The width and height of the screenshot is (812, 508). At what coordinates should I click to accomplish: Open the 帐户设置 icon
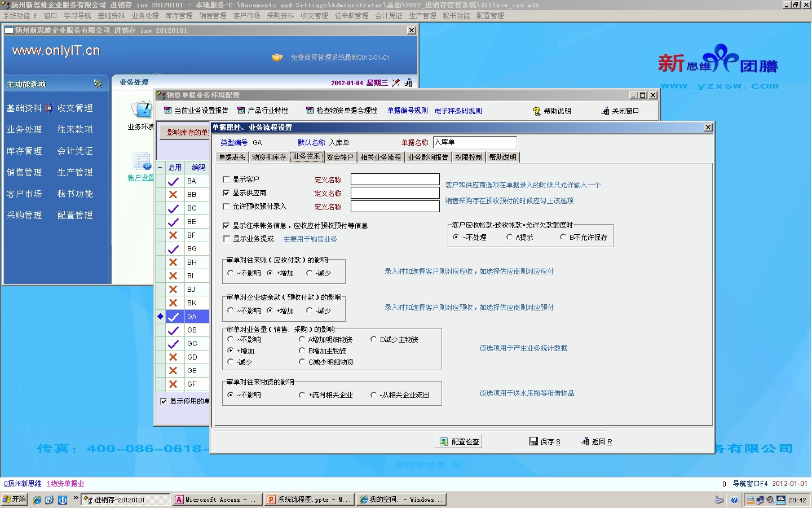tap(141, 162)
